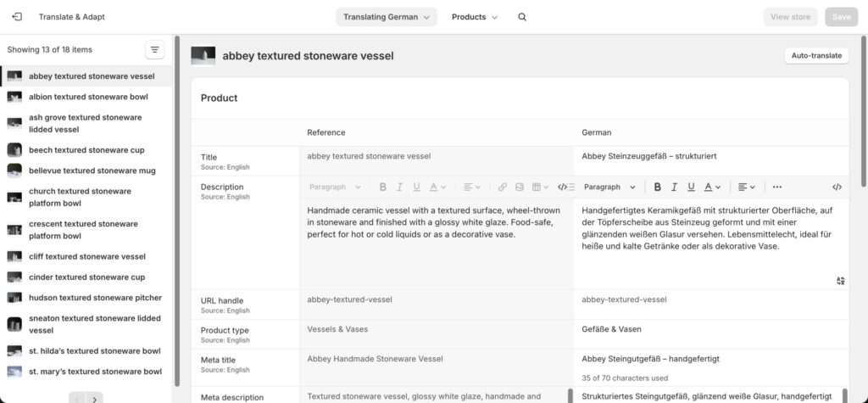Image resolution: width=868 pixels, height=403 pixels.
Task: Go to next page of product list
Action: click(95, 399)
